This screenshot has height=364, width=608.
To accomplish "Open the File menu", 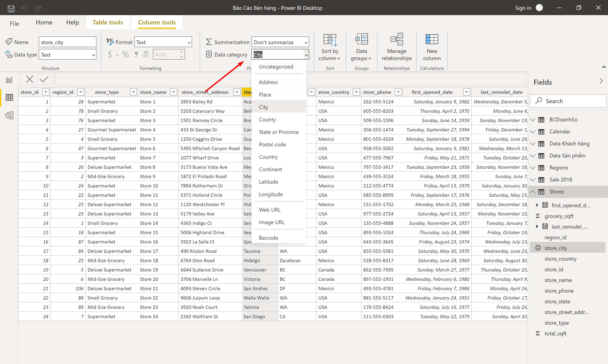I will click(14, 24).
